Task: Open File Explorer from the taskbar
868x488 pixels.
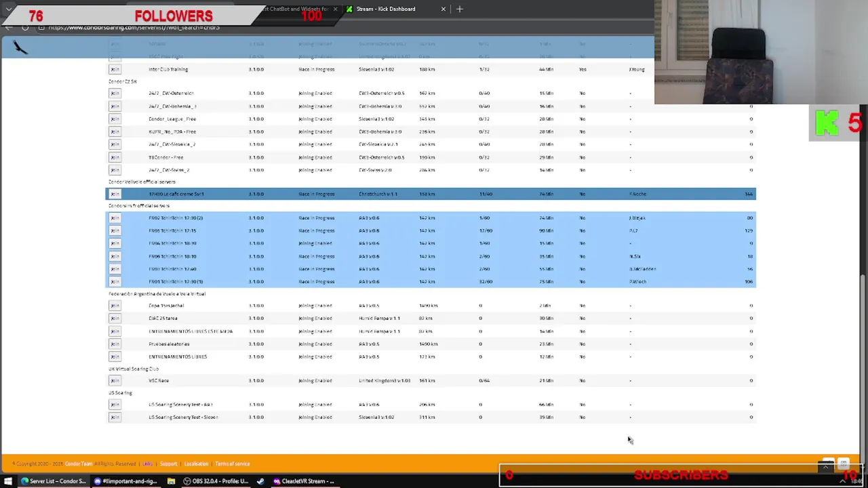Action: 171,481
